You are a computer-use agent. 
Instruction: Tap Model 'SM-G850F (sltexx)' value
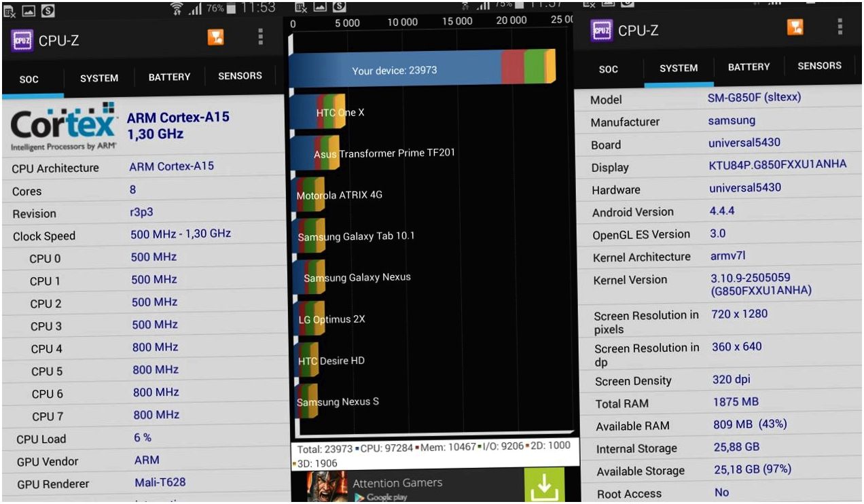754,98
